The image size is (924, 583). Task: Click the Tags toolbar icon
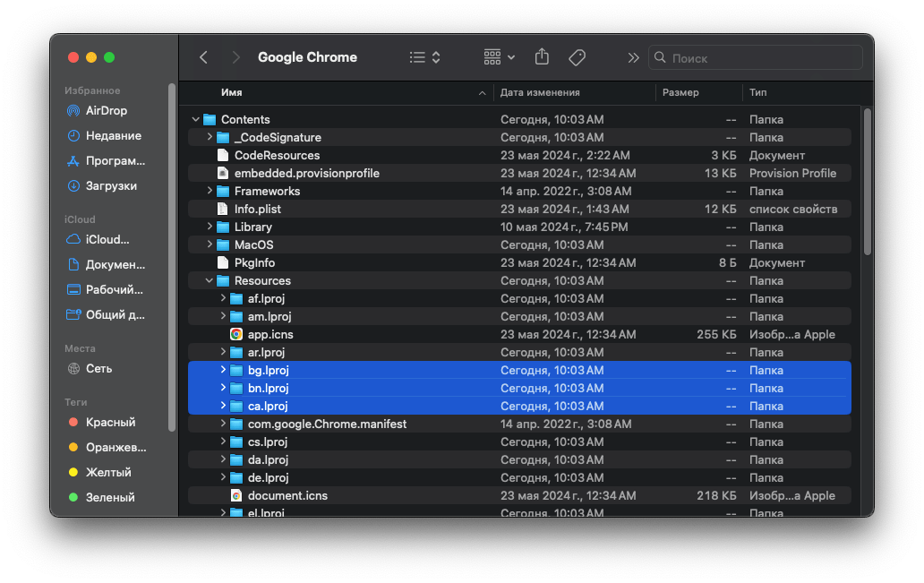pos(577,57)
